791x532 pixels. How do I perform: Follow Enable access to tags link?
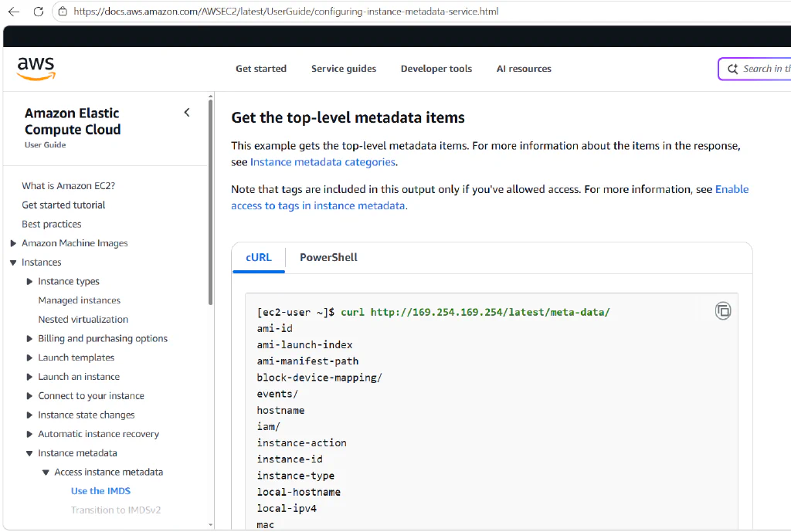click(490, 197)
